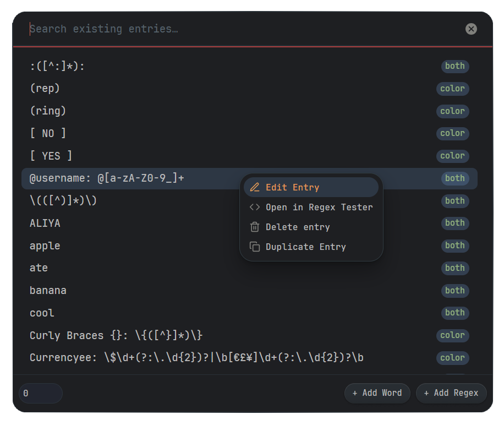Select the pencil icon beside Edit Entry

coord(255,187)
